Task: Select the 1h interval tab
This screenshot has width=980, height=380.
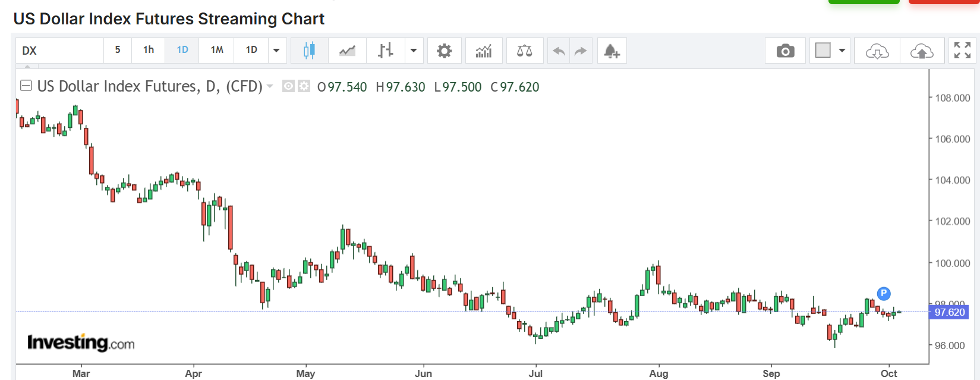Action: tap(149, 50)
